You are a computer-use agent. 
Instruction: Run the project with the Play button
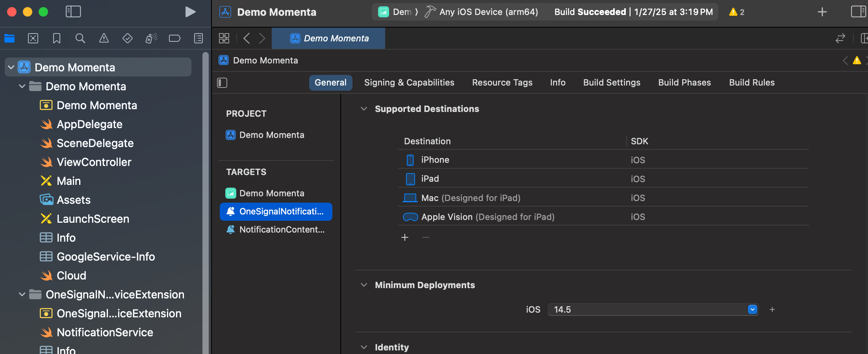[190, 12]
